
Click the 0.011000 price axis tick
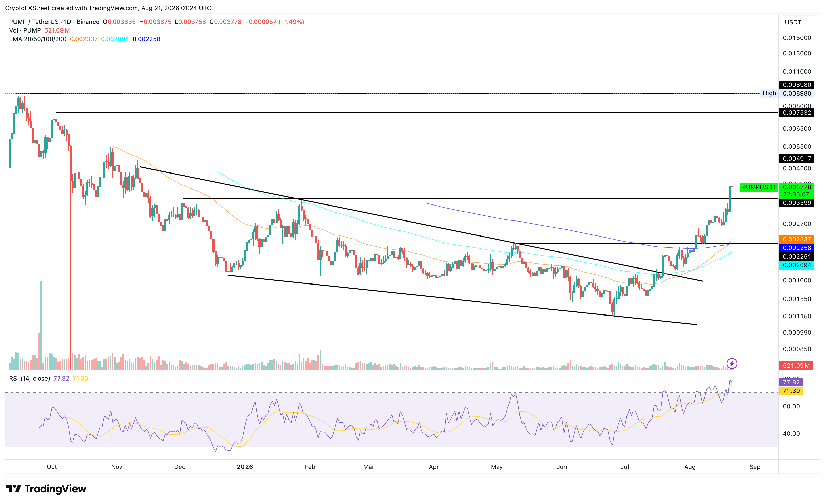[x=797, y=72]
